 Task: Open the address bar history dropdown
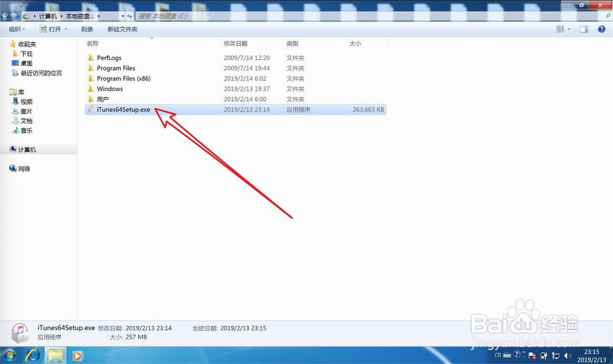tap(123, 16)
